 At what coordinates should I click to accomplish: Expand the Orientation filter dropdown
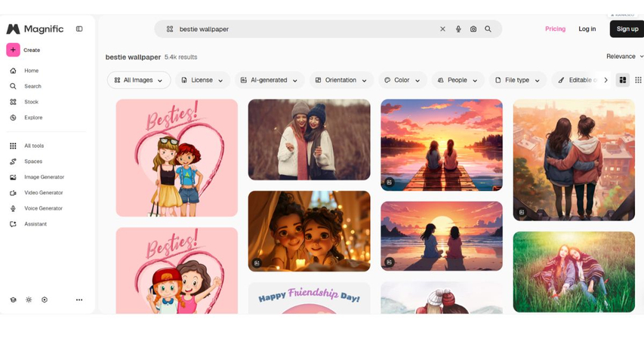tap(341, 80)
